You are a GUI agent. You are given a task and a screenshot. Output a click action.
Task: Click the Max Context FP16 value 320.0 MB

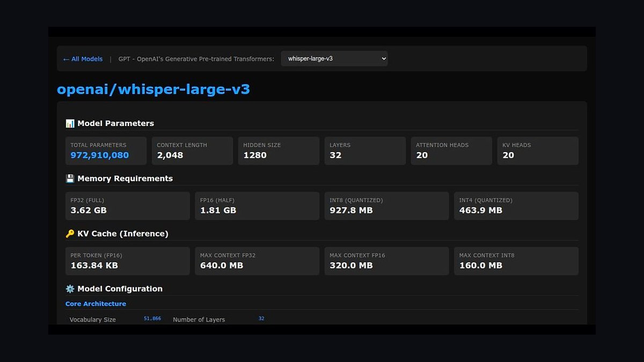click(351, 265)
